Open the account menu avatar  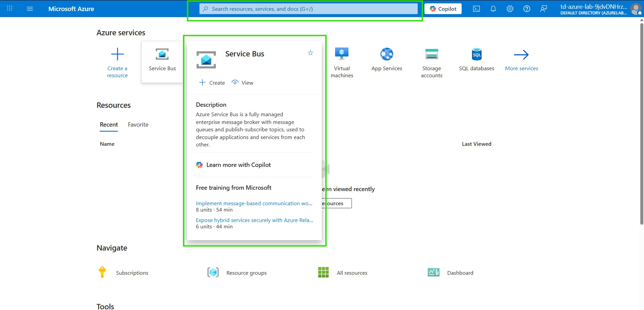[x=635, y=9]
